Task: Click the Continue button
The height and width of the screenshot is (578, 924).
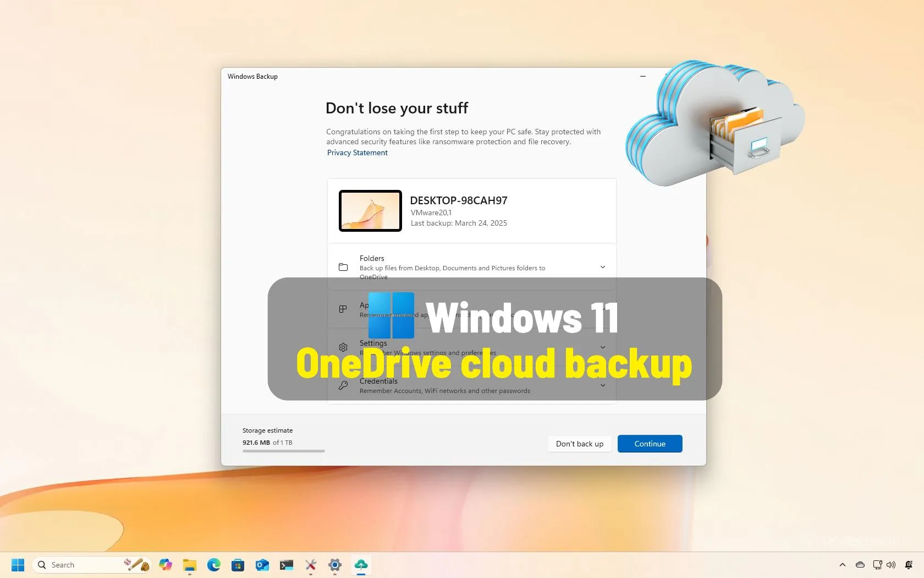Action: 650,444
